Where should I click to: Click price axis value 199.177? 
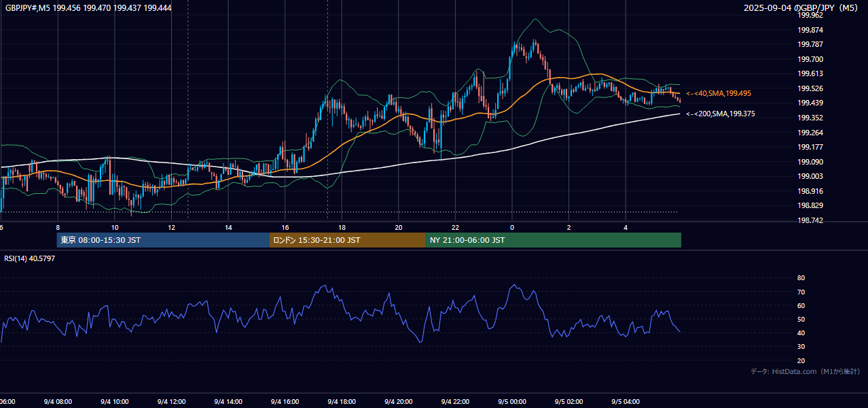810,147
